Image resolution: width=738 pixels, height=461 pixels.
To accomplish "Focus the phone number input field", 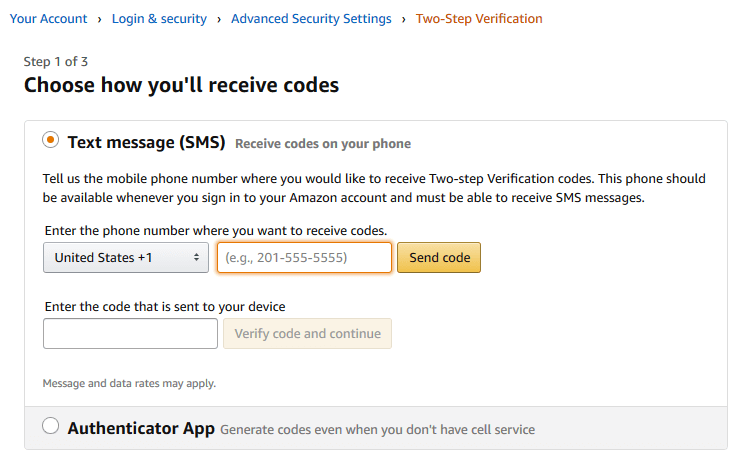I will (x=304, y=258).
